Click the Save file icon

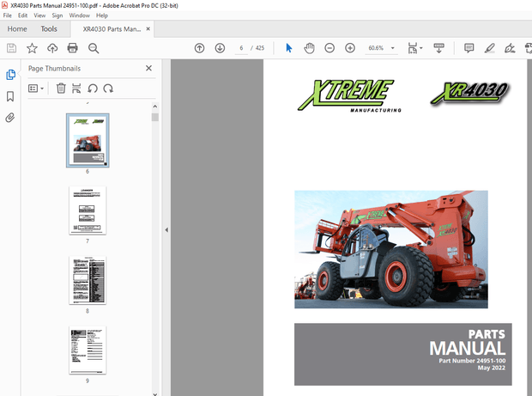click(x=11, y=48)
